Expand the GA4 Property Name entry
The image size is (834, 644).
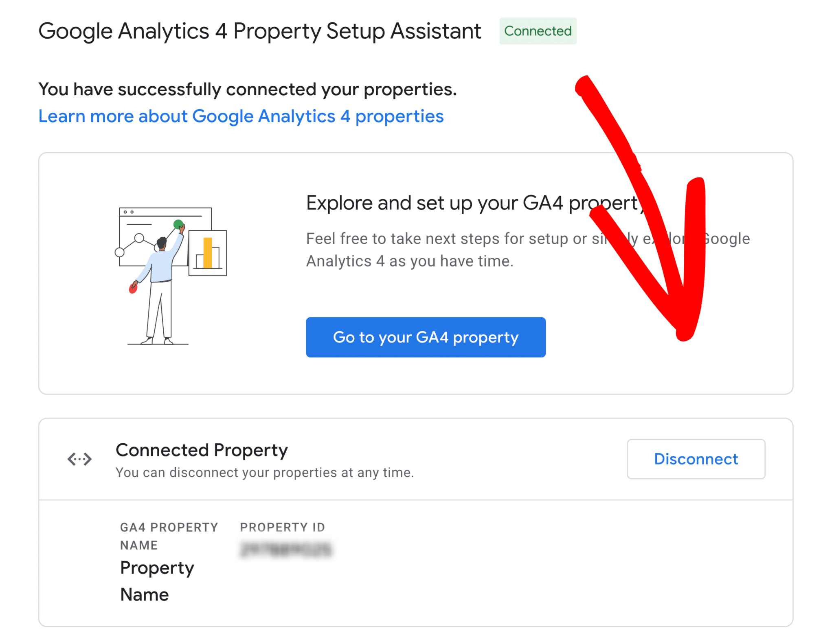coord(169,536)
